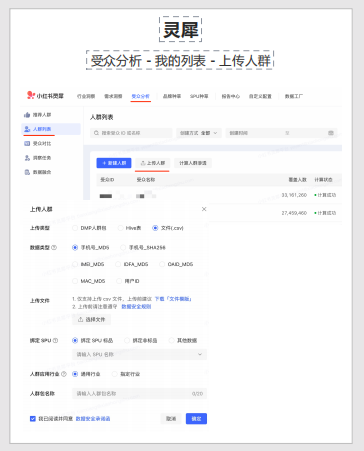364x451 pixels.
Task: Click the 小红书灵犀 logo icon
Action: coord(31,95)
